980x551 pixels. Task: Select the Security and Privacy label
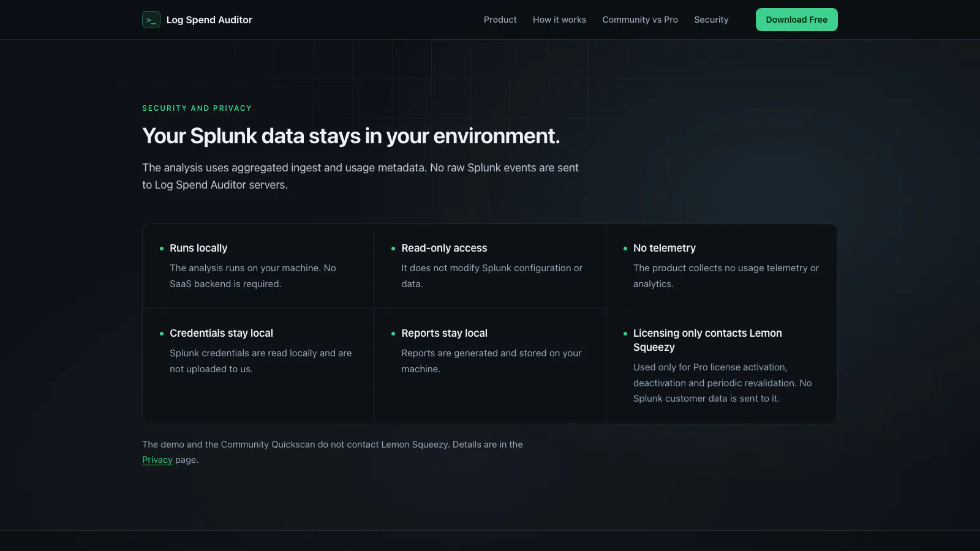coord(197,108)
